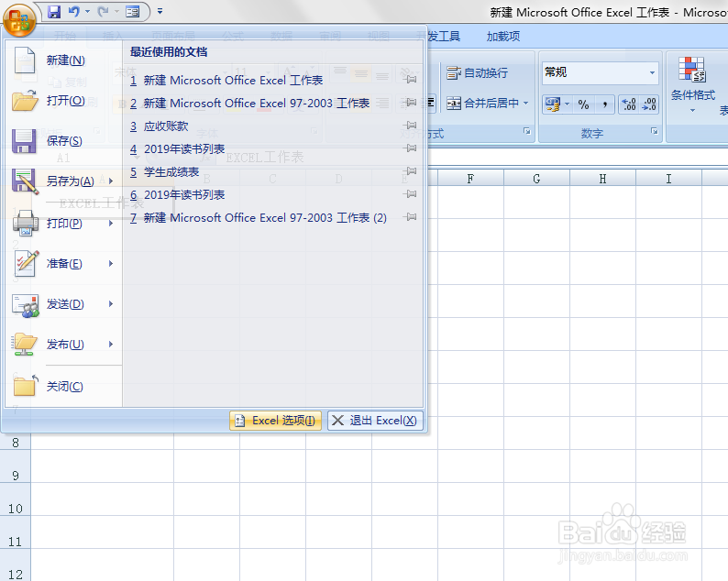Screen dimensions: 728x581
Task: Pin recent document 1 to the list
Action: click(x=411, y=80)
